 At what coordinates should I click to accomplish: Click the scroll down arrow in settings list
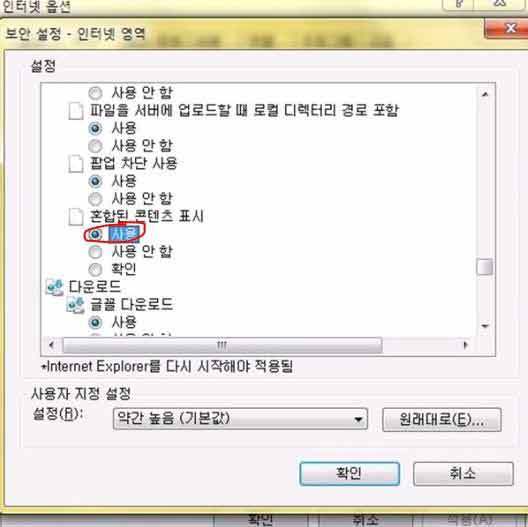coord(485,326)
